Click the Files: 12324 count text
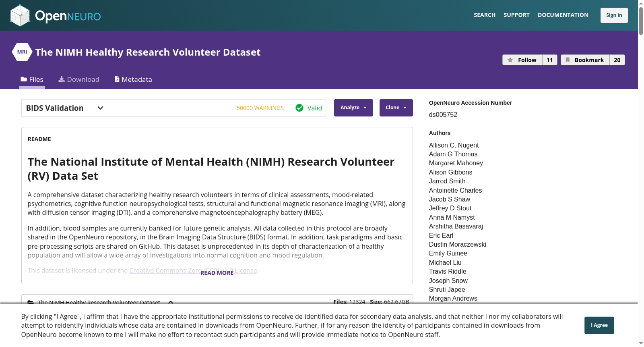The image size is (644, 347). click(349, 302)
